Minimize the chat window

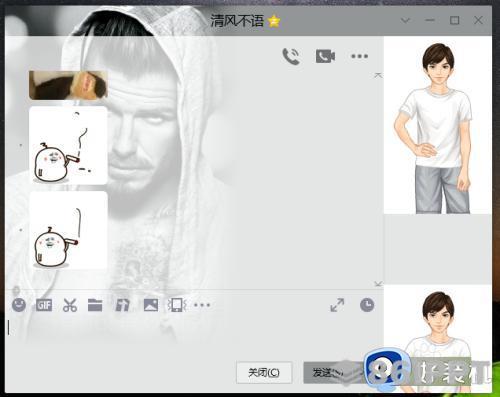(x=430, y=21)
